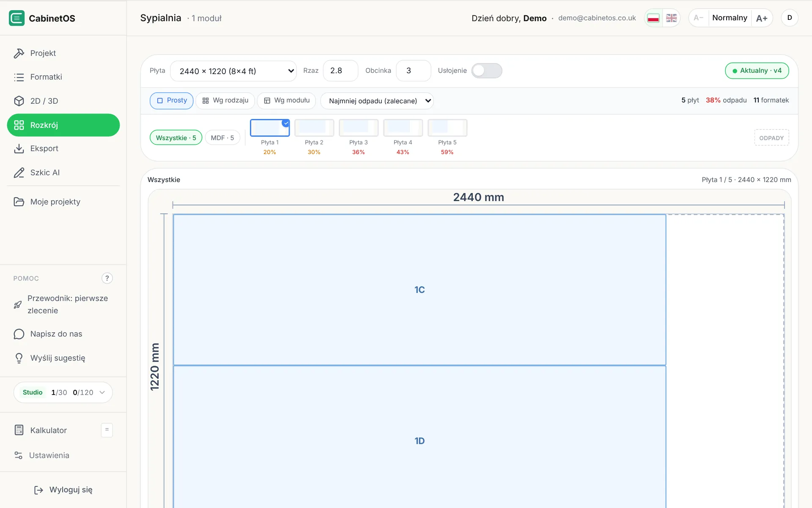The width and height of the screenshot is (812, 508).
Task: Click the Pomoc question mark icon
Action: [x=107, y=278]
